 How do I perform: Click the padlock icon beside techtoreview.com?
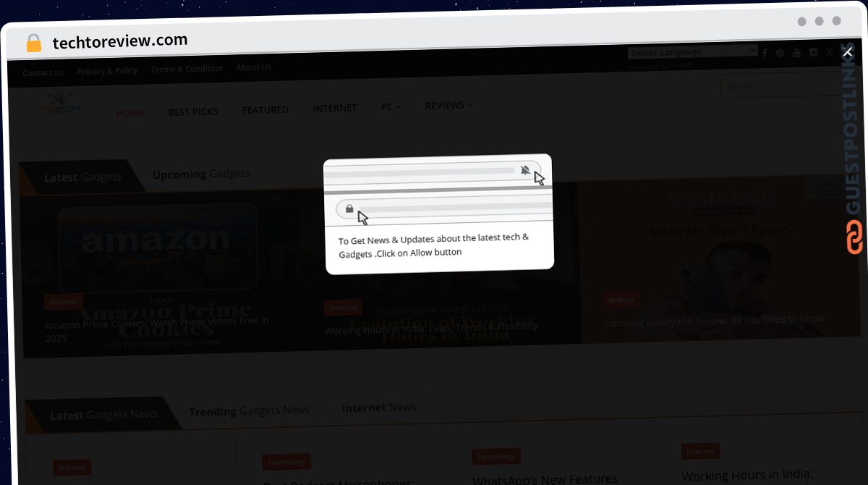tap(33, 43)
